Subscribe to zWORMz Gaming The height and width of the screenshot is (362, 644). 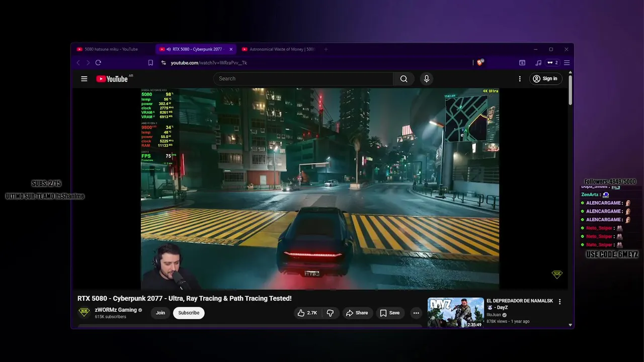(189, 313)
